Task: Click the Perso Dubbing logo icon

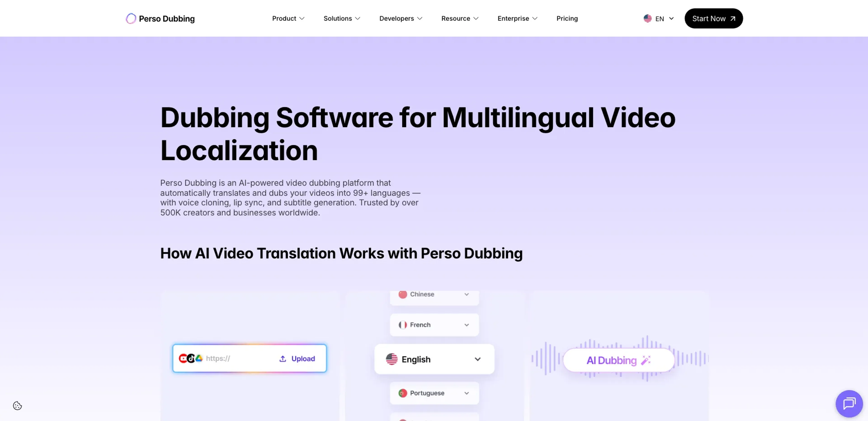Action: click(131, 19)
